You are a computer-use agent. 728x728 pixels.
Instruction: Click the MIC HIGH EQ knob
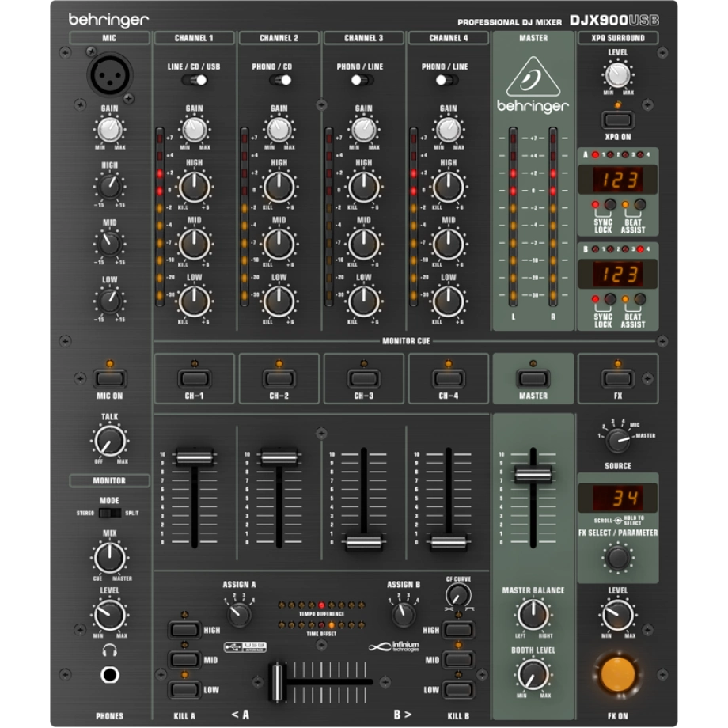click(109, 186)
